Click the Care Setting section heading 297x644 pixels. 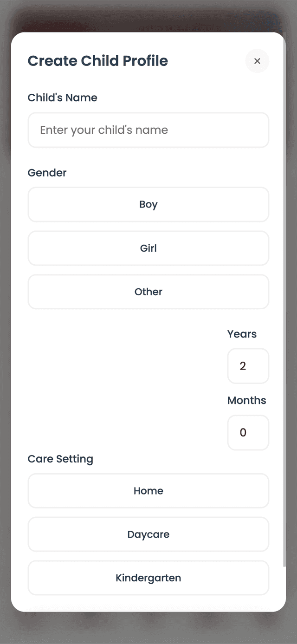coord(60,459)
